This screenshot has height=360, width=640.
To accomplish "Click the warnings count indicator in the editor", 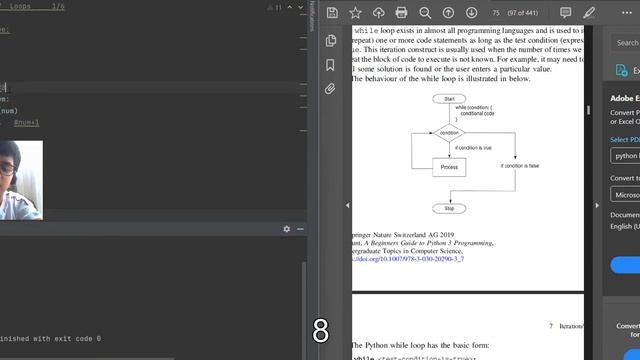I will [275, 7].
